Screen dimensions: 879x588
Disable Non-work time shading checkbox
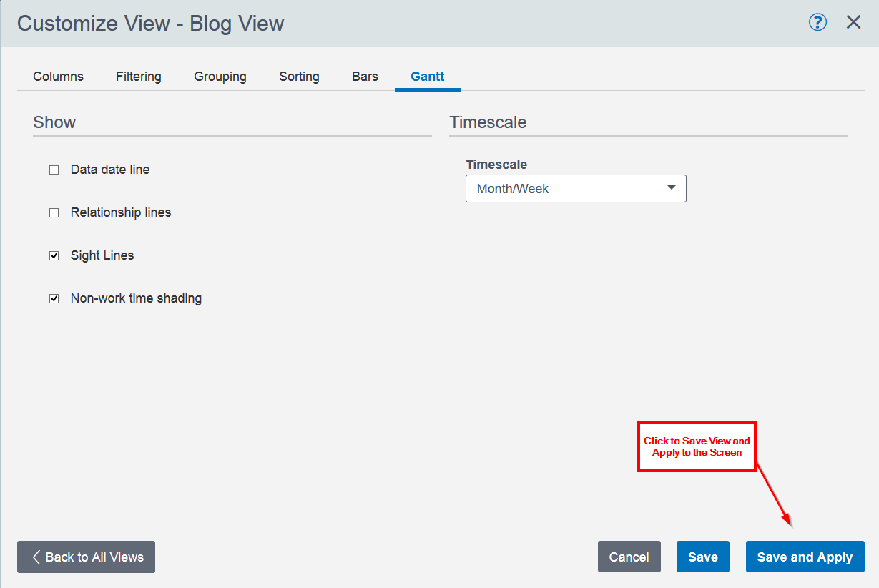pyautogui.click(x=54, y=299)
